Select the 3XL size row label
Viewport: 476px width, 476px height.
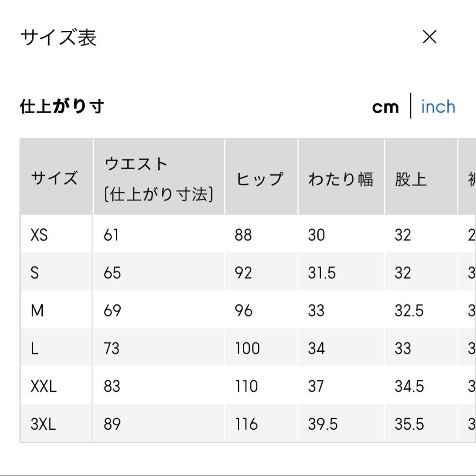coord(43,424)
